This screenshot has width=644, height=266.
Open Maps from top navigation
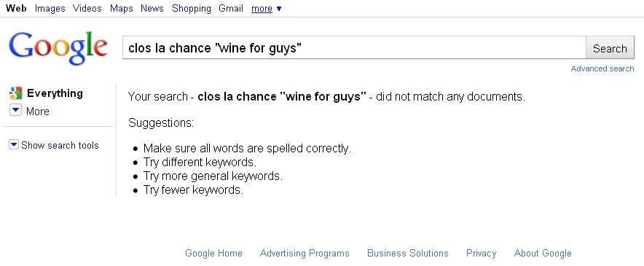point(121,8)
